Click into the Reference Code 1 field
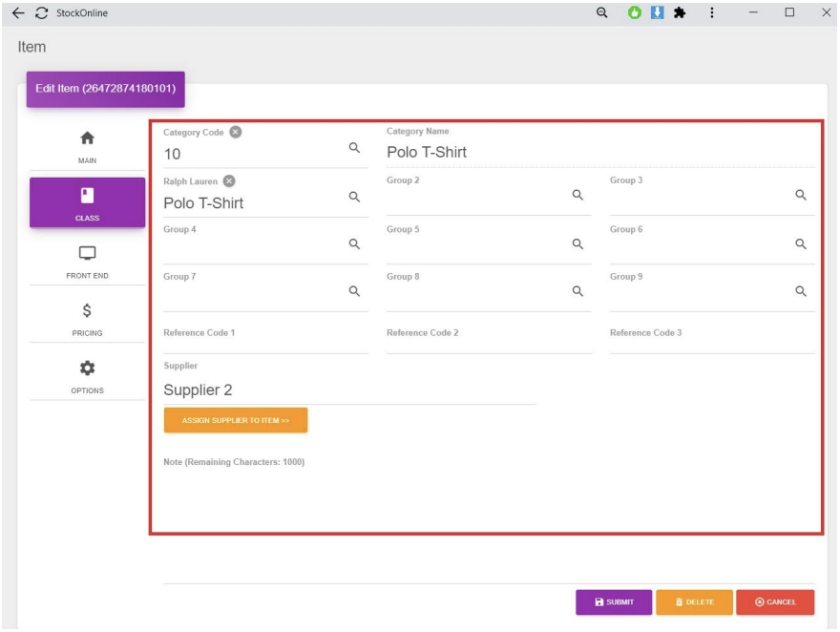Screen dimensions: 840x632 pos(265,345)
